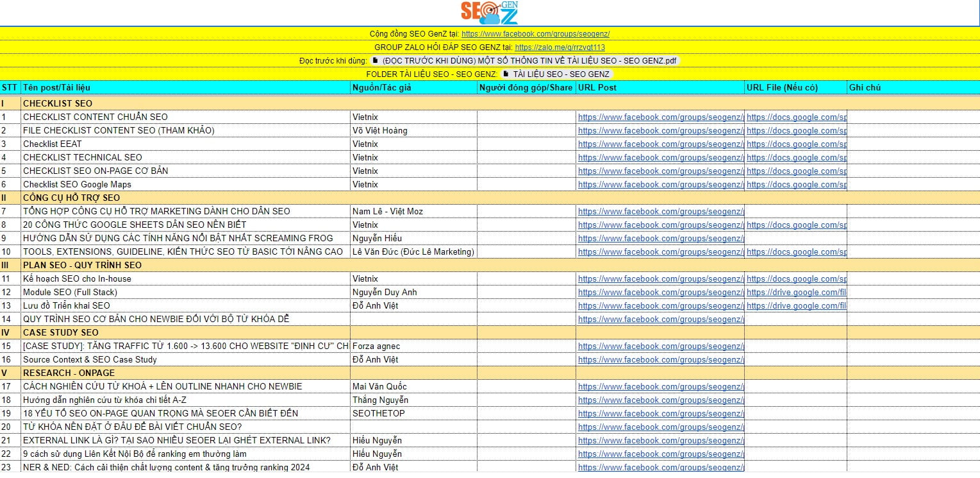Open Google Drive file link for Lưu đồ Triển khai SEO
Image resolution: width=980 pixels, height=478 pixels.
tap(797, 306)
